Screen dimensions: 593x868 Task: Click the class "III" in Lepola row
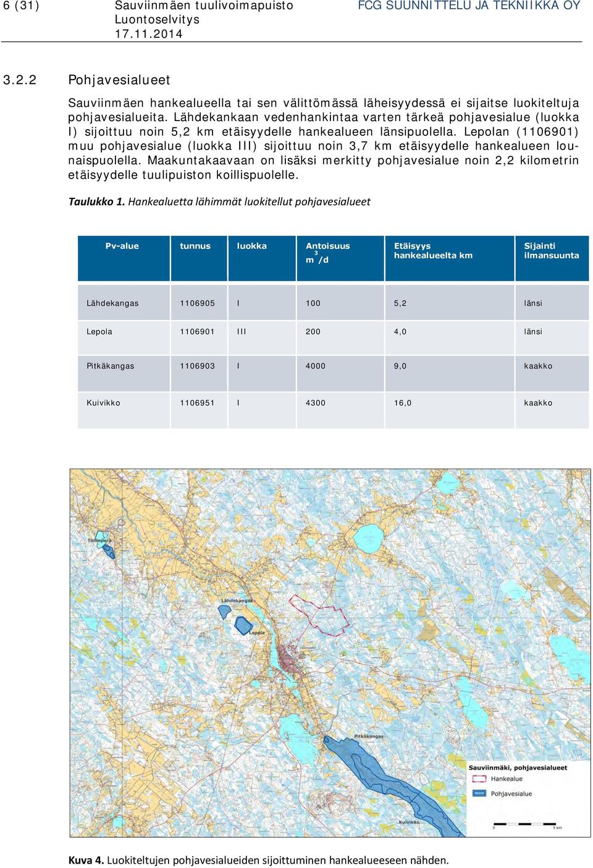(242, 332)
